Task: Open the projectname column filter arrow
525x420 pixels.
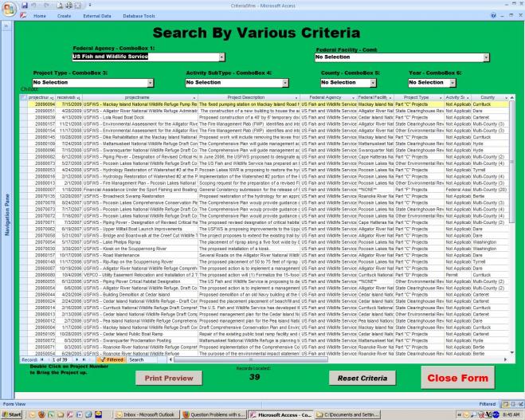Action: [x=194, y=98]
